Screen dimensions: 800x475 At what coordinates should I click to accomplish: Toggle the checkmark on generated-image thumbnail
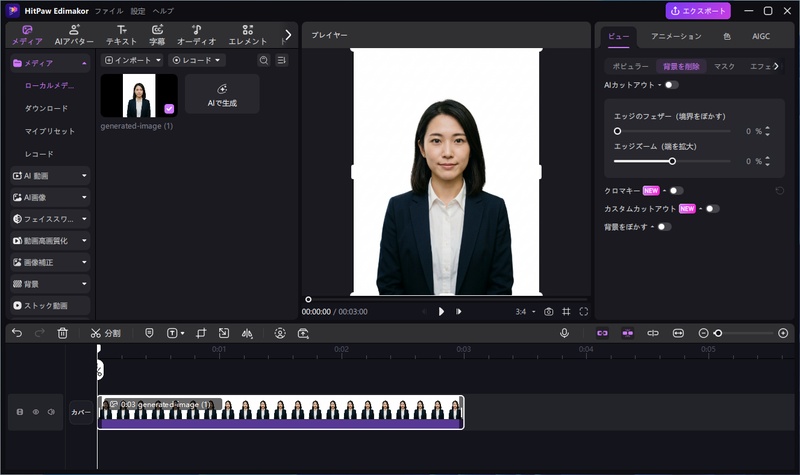click(x=169, y=109)
